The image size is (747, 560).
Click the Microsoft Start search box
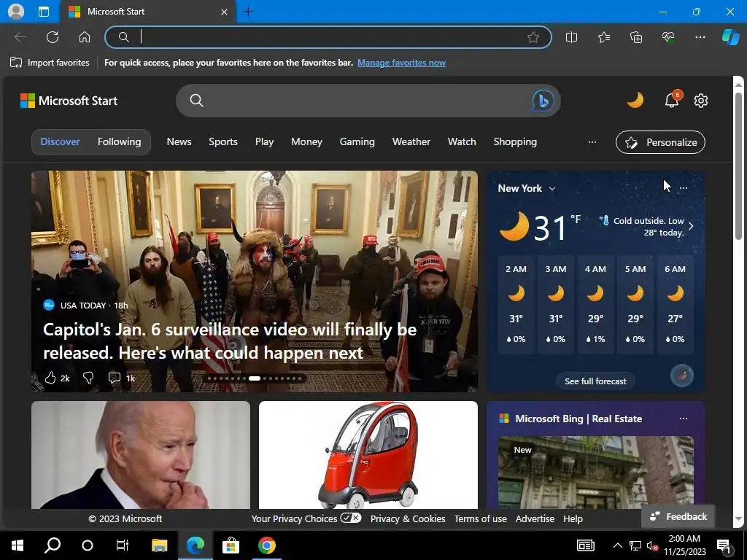pos(368,101)
